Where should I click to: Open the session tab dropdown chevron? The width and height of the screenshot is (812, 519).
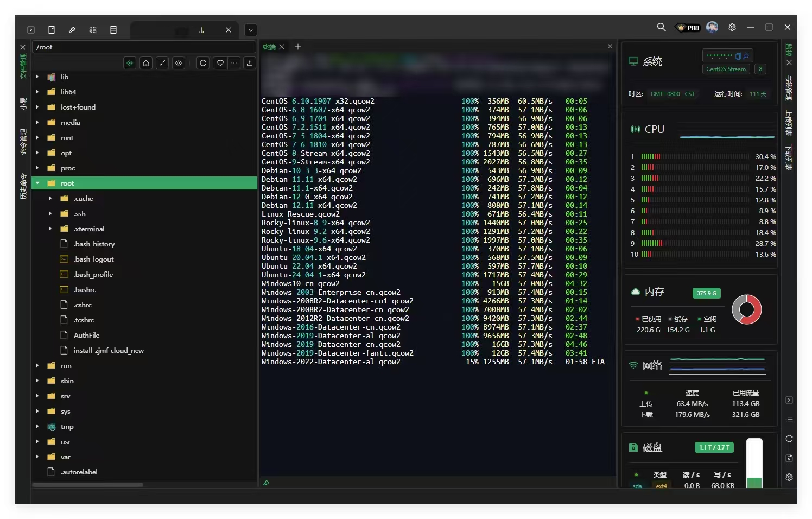(x=250, y=30)
